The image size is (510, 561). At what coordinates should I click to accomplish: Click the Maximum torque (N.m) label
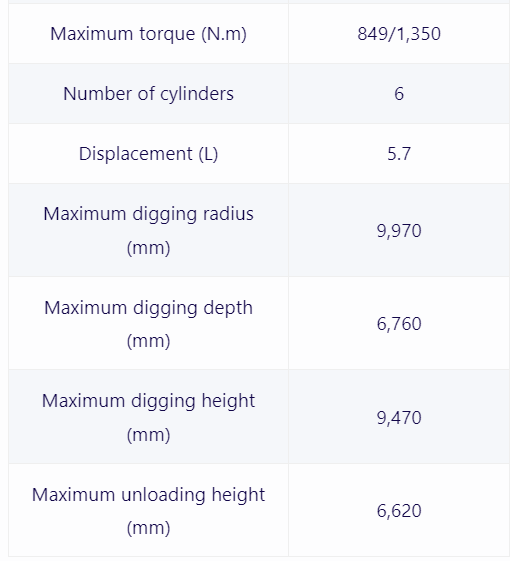148,34
